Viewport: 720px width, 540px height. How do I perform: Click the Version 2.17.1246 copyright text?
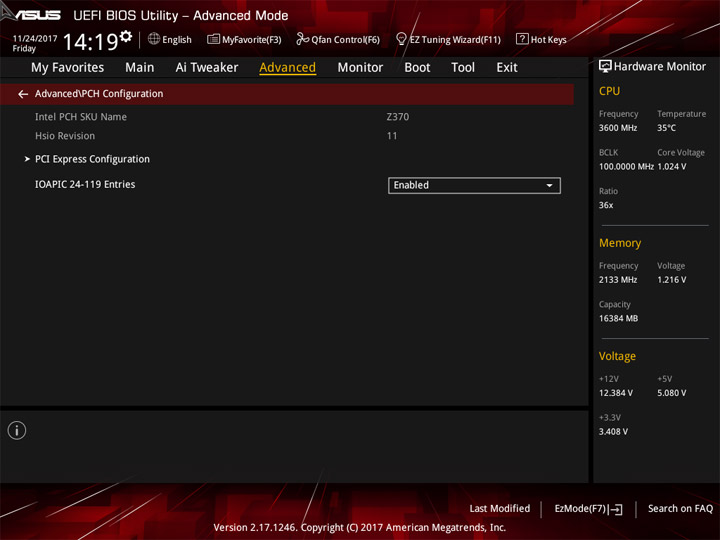(x=360, y=528)
